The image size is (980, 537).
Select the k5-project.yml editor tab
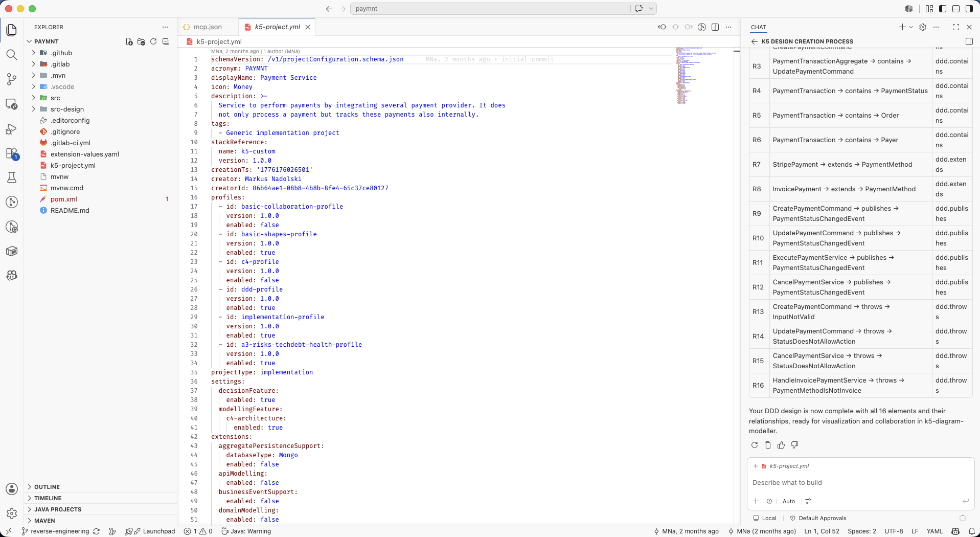(277, 27)
